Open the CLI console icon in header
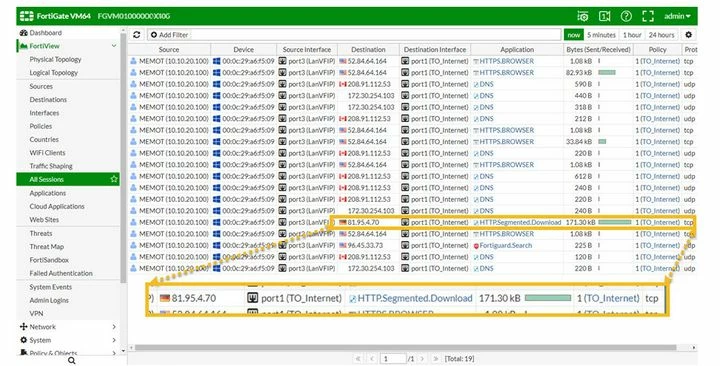Image resolution: width=720 pixels, height=366 pixels. [x=583, y=16]
